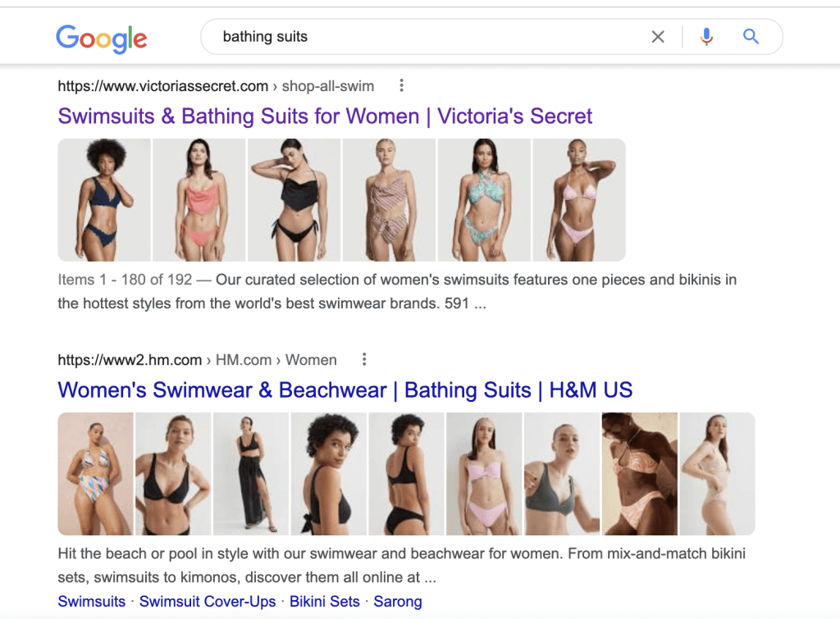840x619 pixels.
Task: Follow the Swimsuits sitelink under H&M
Action: click(92, 601)
